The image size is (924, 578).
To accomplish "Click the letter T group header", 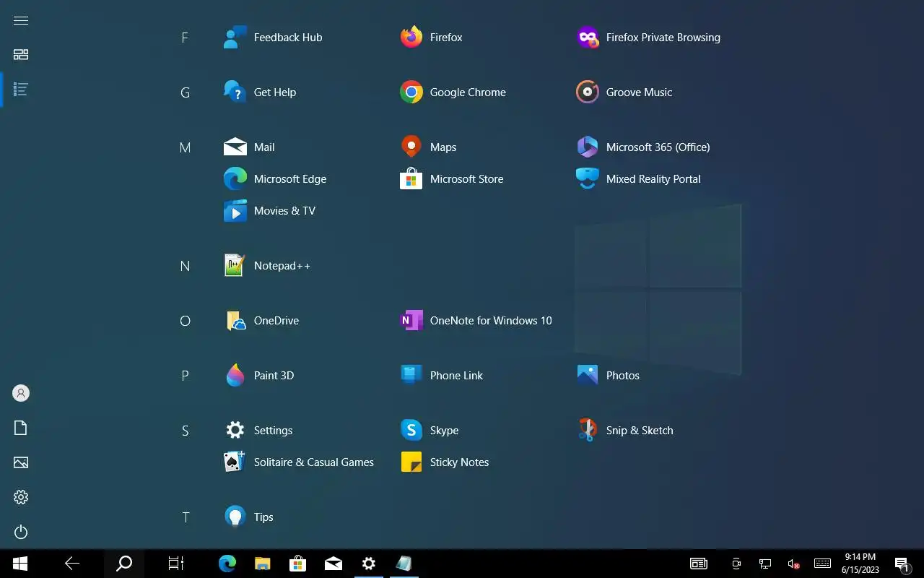I will (185, 517).
